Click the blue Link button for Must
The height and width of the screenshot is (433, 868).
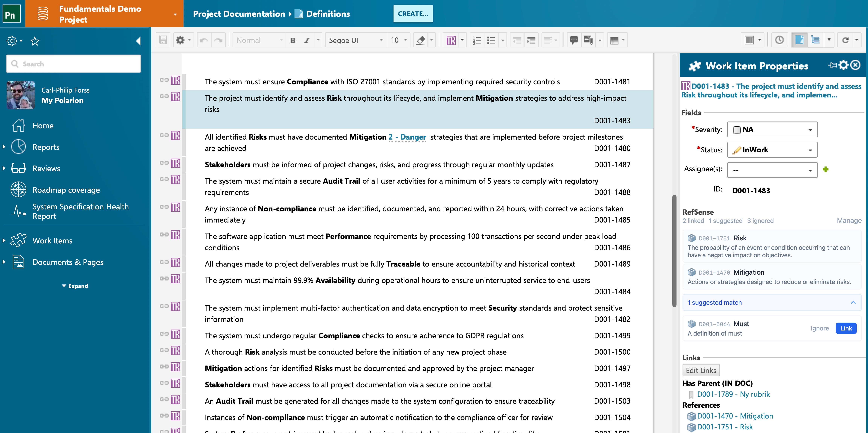click(846, 328)
